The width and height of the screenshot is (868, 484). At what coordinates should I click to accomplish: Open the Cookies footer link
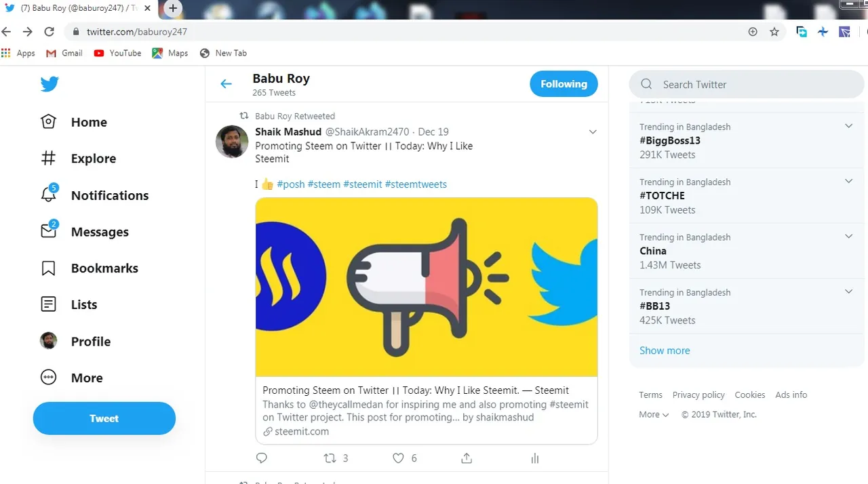750,395
